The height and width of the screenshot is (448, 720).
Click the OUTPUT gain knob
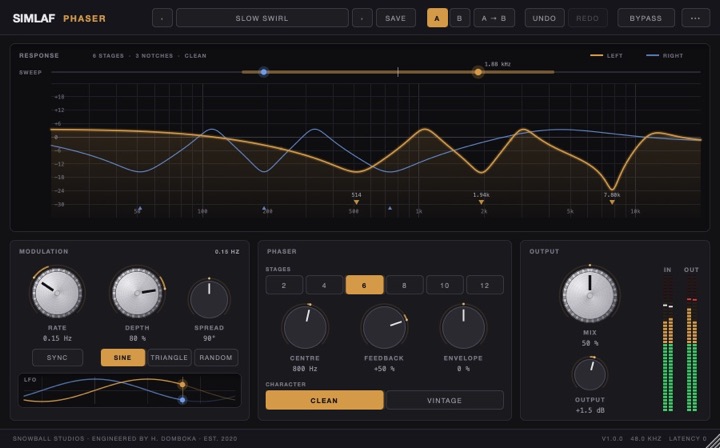click(x=590, y=375)
